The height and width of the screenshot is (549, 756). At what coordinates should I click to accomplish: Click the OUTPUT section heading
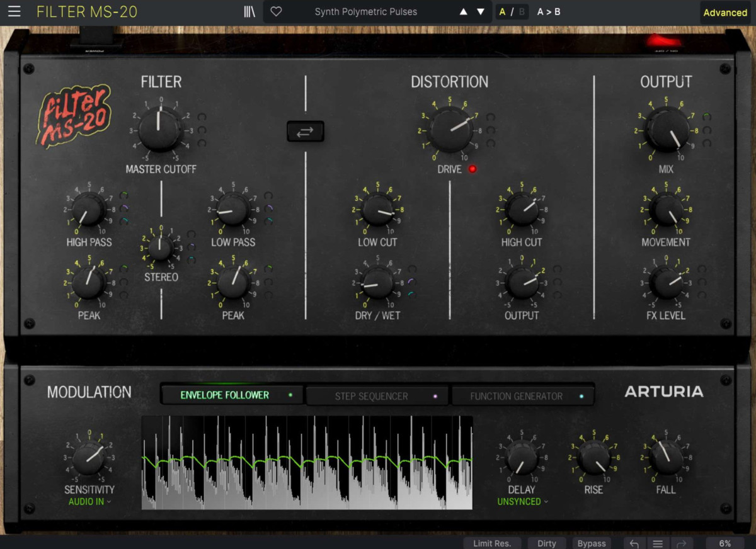click(666, 82)
